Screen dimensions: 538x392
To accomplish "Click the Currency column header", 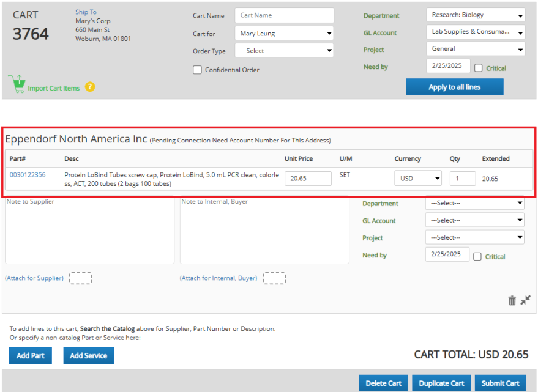I will (408, 158).
